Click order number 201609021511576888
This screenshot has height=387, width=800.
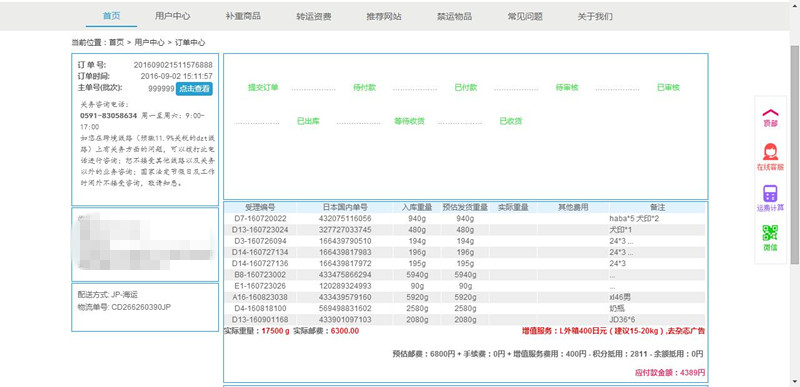coord(173,65)
